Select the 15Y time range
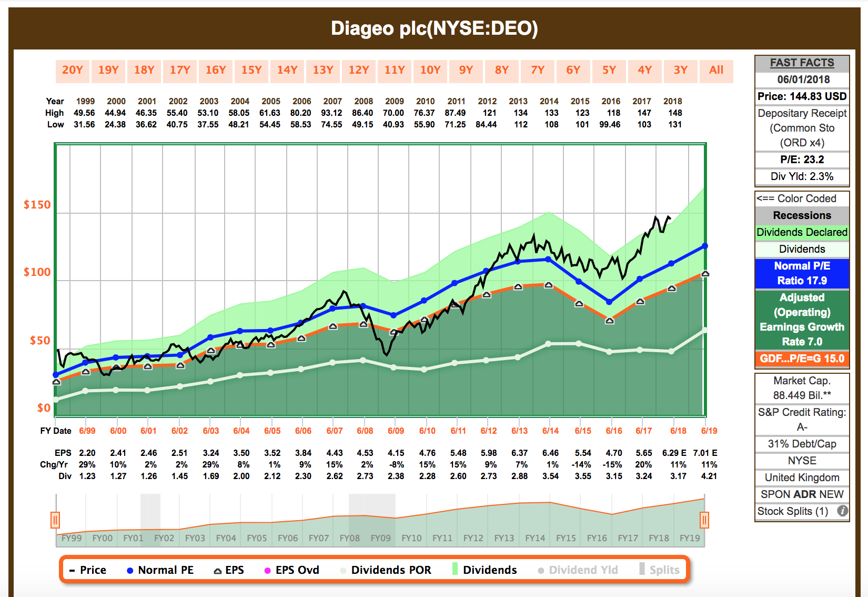This screenshot has height=597, width=868. tap(251, 71)
